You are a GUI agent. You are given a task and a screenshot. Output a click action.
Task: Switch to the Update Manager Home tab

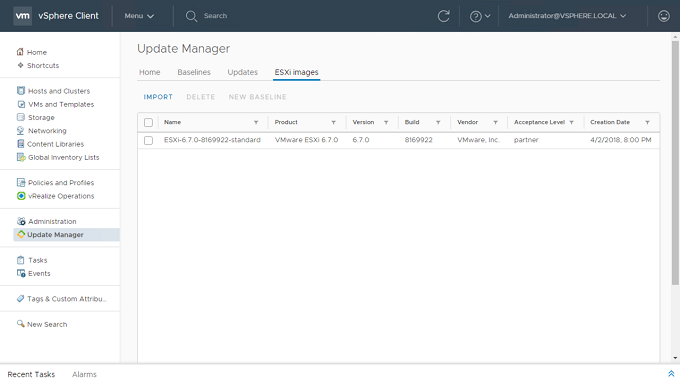point(150,72)
